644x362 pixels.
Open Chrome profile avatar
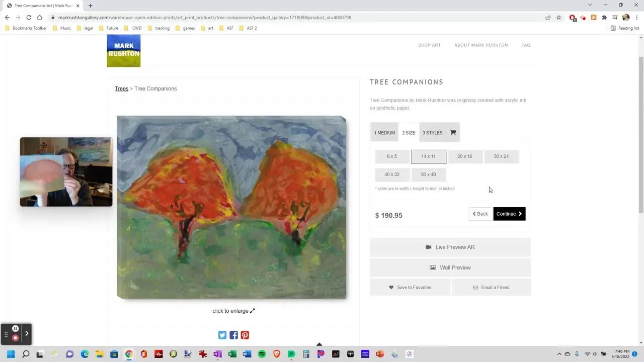coord(626,18)
